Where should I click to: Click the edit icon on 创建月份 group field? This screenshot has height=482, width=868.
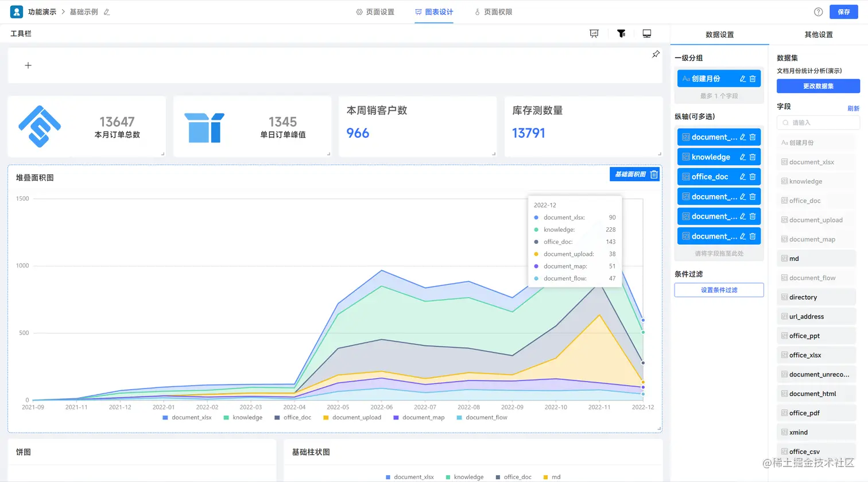742,79
